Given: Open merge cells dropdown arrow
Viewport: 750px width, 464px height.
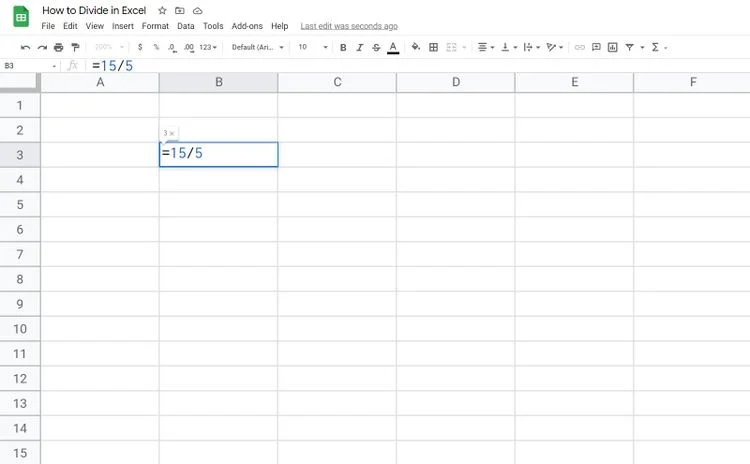Looking at the screenshot, I should (464, 47).
